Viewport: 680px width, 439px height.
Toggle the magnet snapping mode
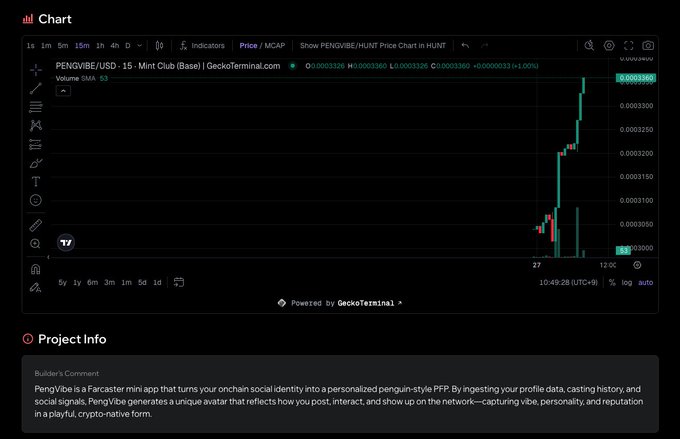tap(36, 269)
